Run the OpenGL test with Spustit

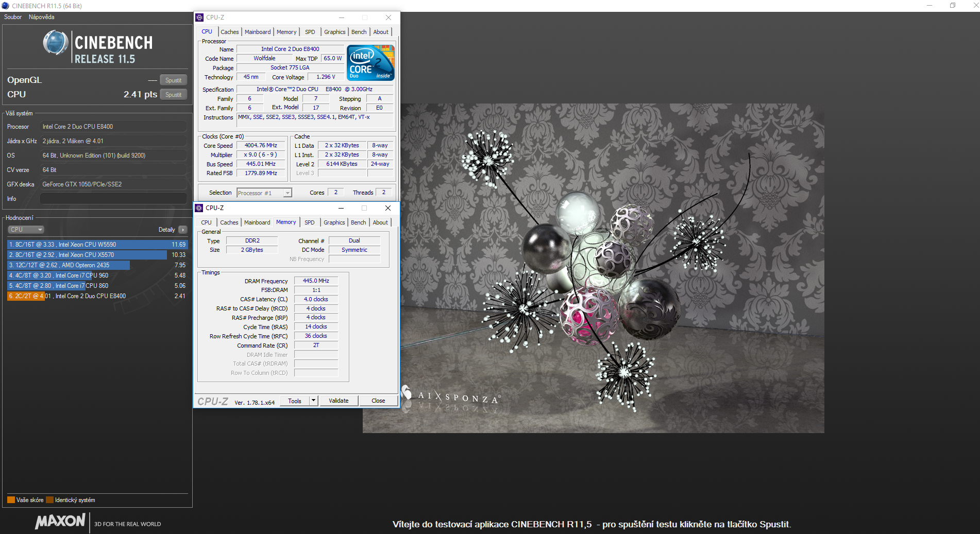pos(173,80)
